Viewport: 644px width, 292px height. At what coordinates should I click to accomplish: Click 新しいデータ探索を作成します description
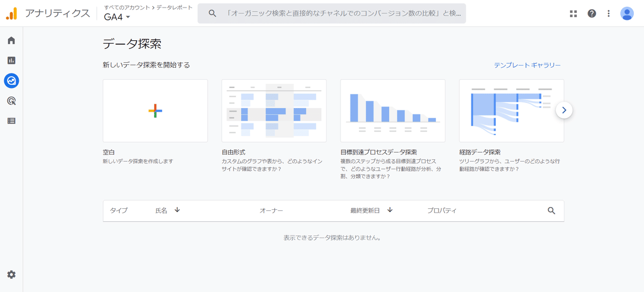click(x=138, y=161)
